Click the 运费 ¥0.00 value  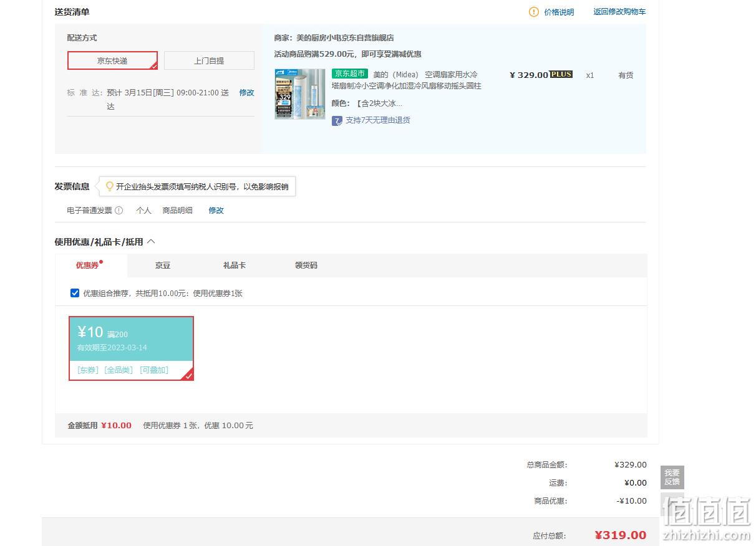636,483
